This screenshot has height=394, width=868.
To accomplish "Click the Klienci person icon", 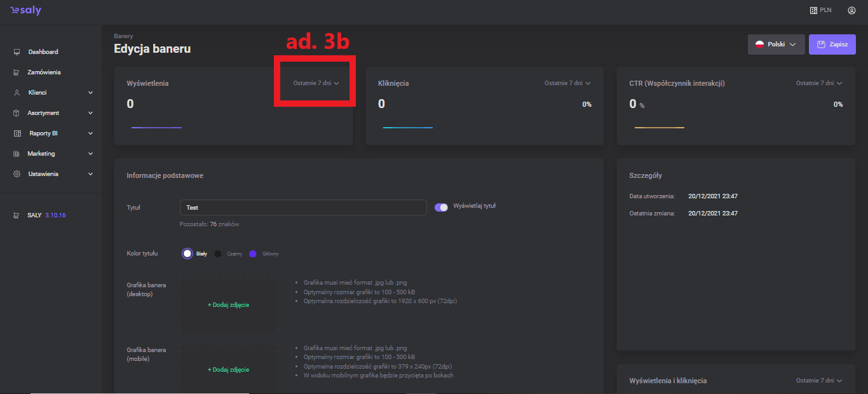I will (17, 93).
